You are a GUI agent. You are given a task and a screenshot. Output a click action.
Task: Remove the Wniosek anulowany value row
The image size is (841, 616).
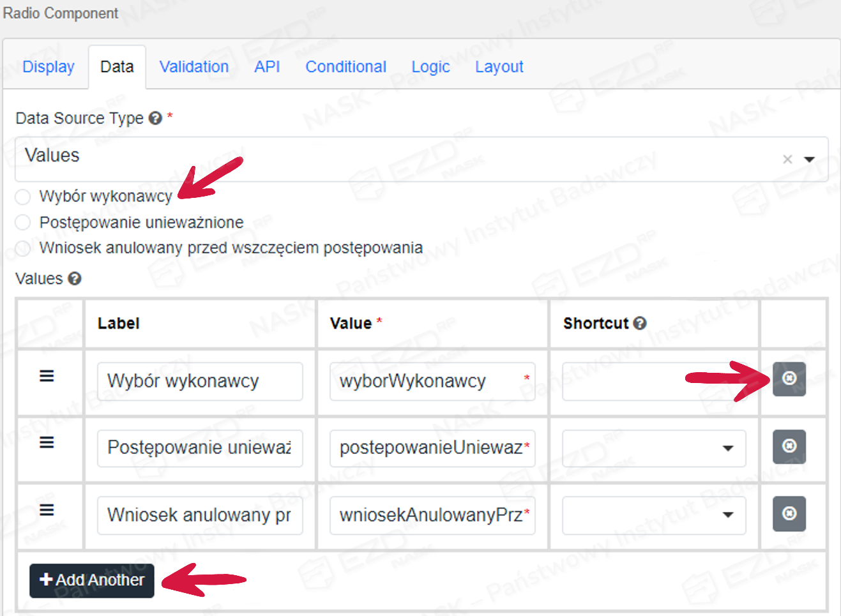point(789,513)
